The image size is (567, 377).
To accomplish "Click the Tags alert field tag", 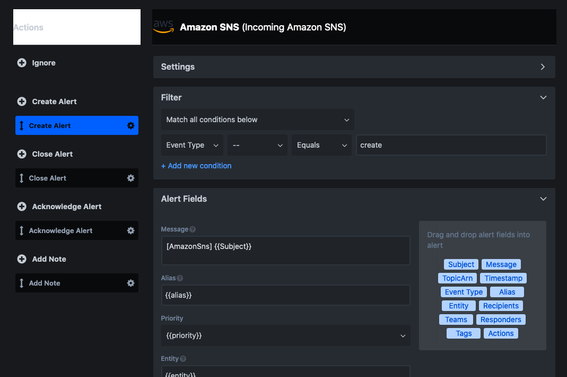I will coord(464,333).
